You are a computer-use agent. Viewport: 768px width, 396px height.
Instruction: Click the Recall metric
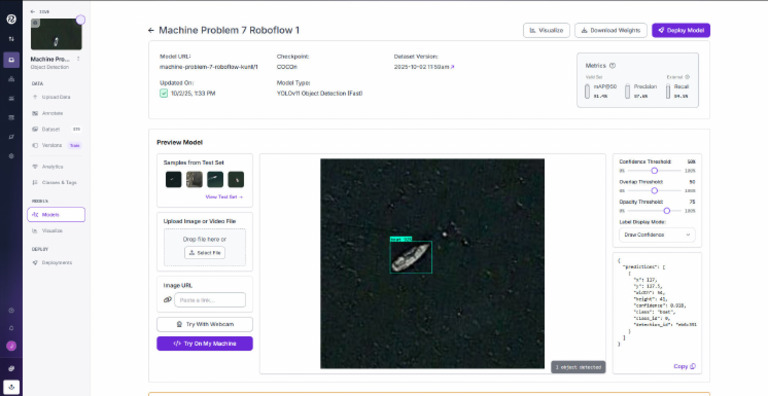[677, 91]
